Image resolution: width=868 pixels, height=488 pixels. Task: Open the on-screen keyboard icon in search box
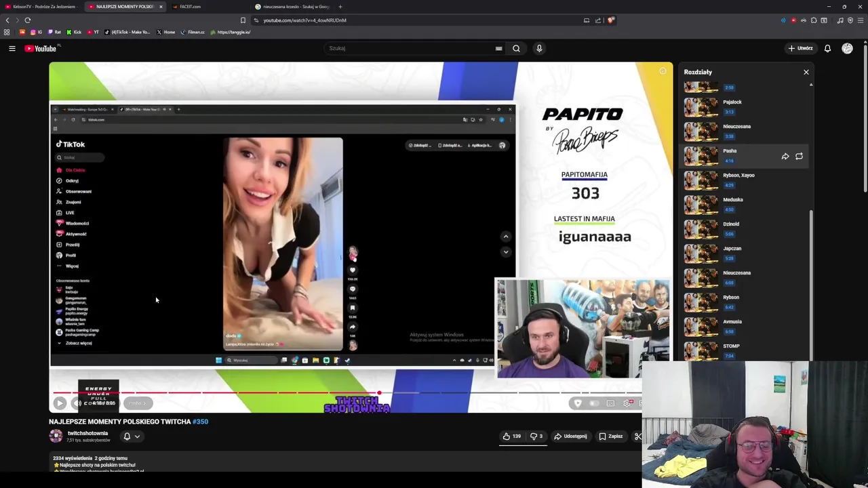[x=498, y=48]
